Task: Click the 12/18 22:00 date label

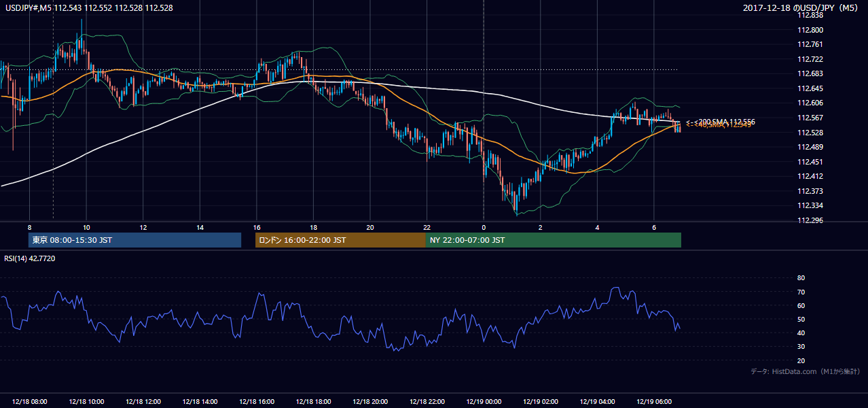Action: (427, 402)
